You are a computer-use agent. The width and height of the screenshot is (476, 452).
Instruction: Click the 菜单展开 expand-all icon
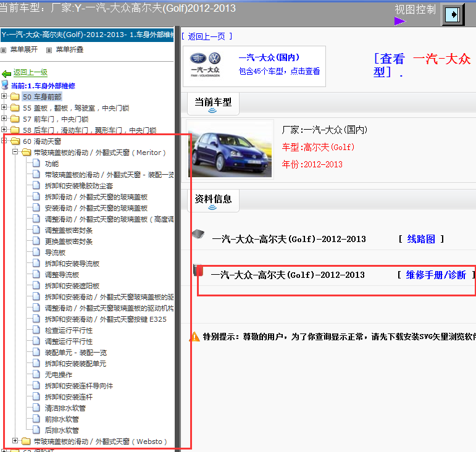[x=4, y=50]
